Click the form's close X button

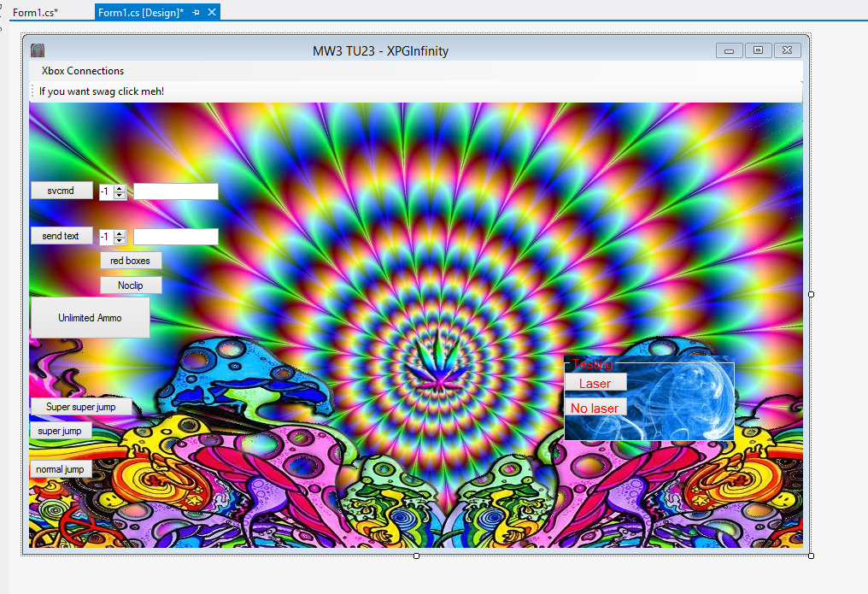(x=787, y=50)
